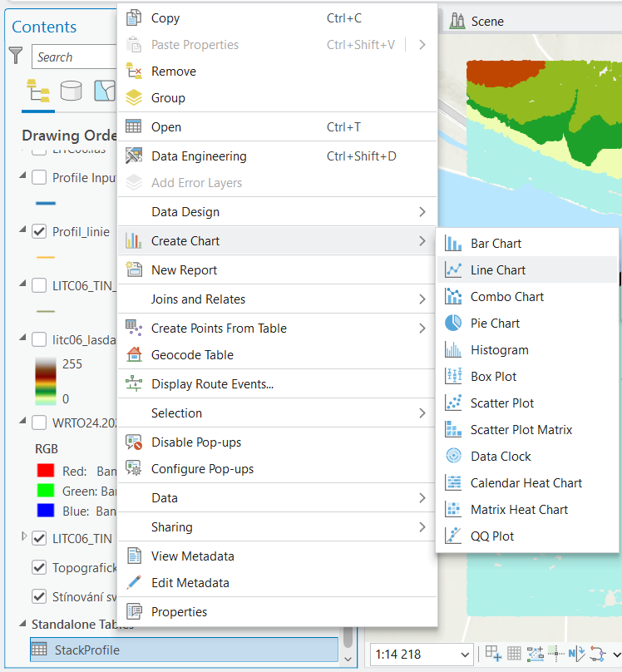Select Scatter Plot chart type
Screen dimensions: 622x672
(501, 403)
